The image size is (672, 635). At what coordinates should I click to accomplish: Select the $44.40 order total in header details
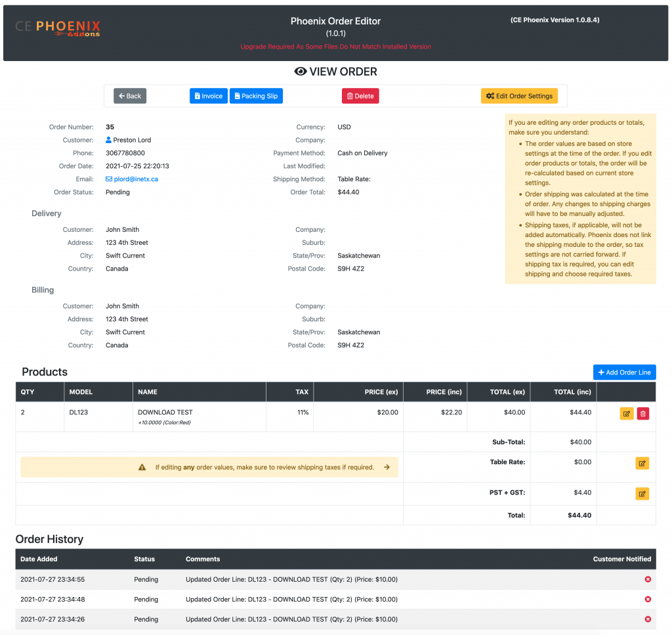pos(348,192)
